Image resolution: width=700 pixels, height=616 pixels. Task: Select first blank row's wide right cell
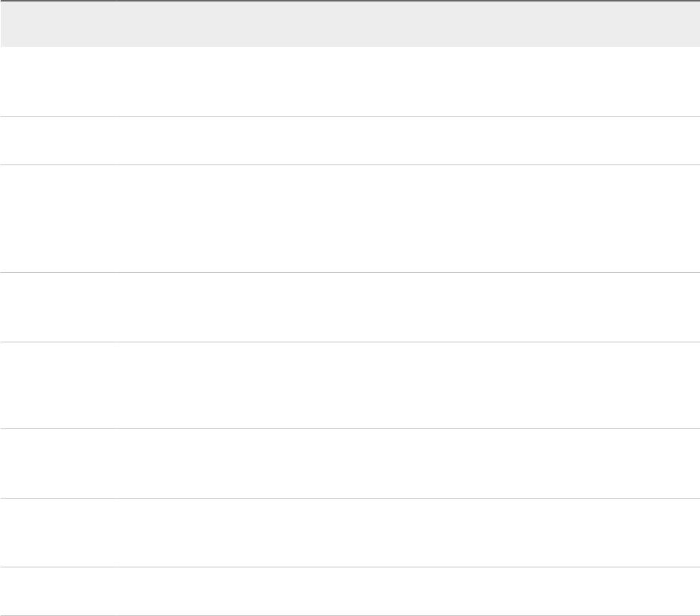(x=408, y=81)
